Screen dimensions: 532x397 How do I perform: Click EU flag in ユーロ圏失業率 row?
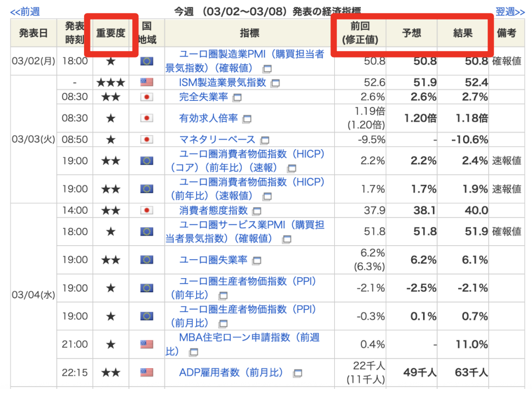[x=146, y=260]
